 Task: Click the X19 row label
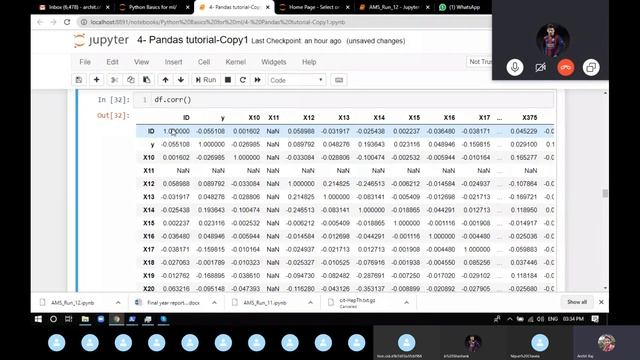[149, 276]
